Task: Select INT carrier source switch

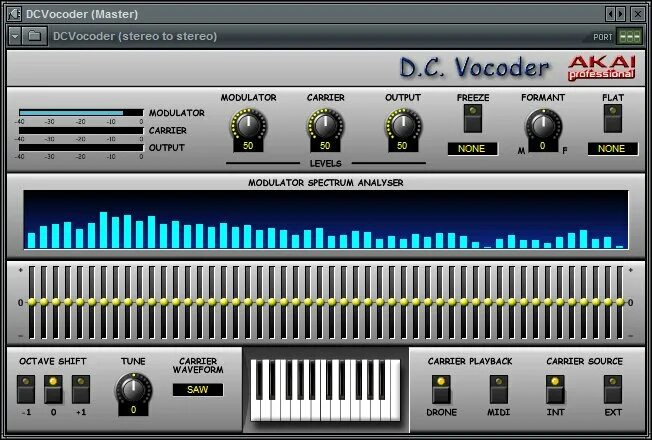Action: tap(555, 389)
